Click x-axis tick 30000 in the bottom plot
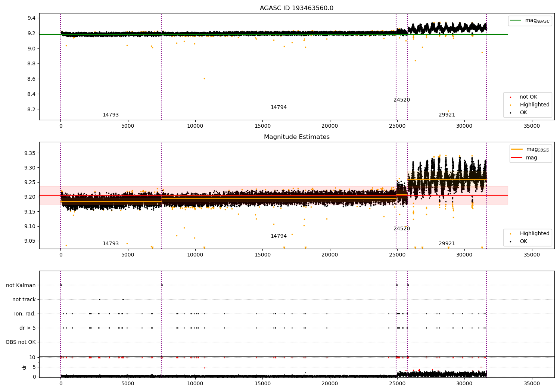 [464, 384]
